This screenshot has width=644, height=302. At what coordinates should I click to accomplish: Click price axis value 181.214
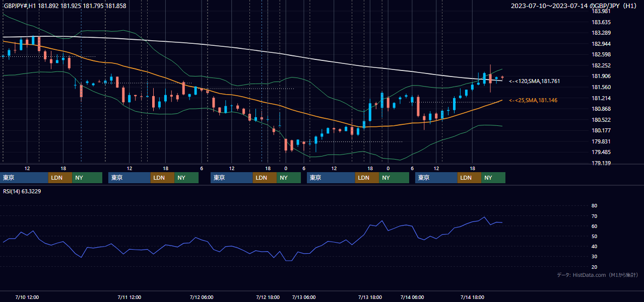click(x=601, y=98)
